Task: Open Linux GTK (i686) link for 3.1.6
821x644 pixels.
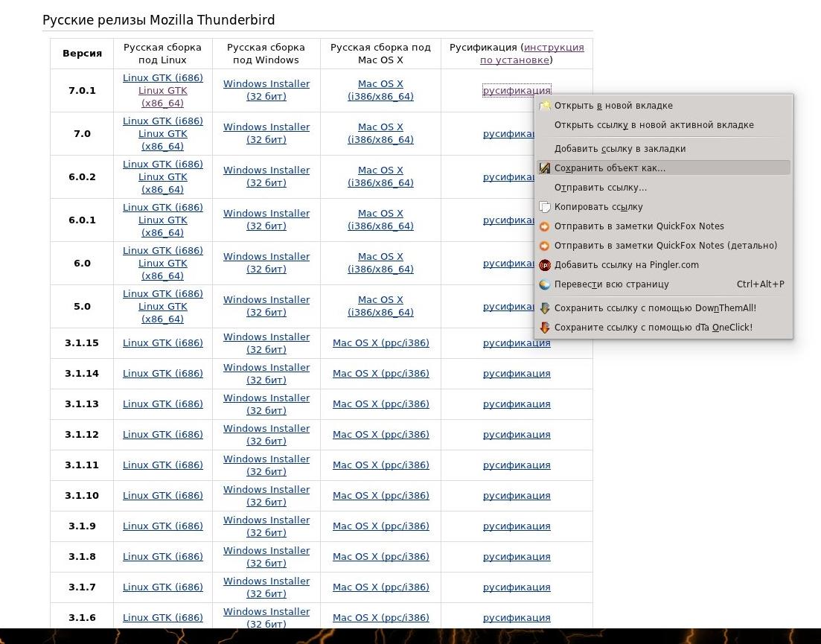Action: click(163, 618)
